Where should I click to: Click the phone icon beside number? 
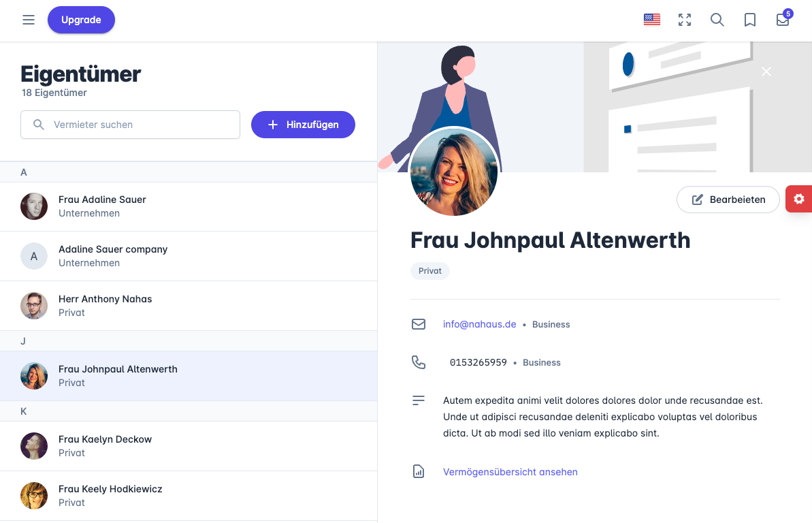[419, 362]
